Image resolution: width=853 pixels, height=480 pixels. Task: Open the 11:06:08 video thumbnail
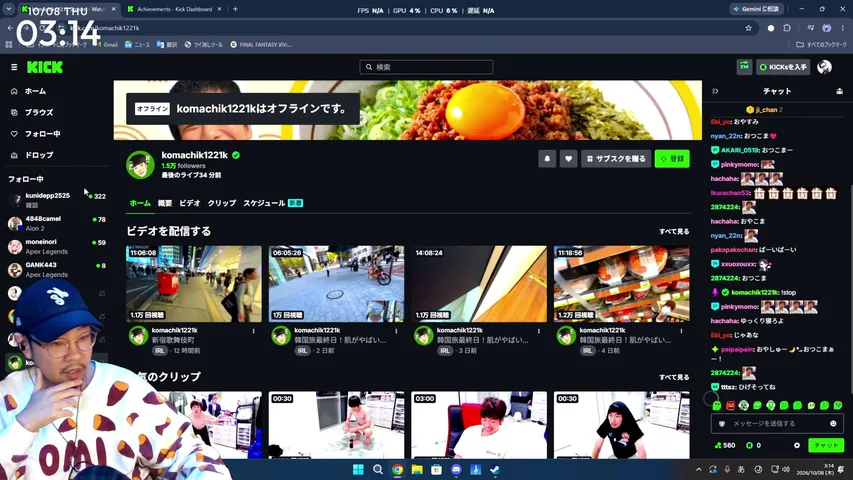tap(194, 284)
